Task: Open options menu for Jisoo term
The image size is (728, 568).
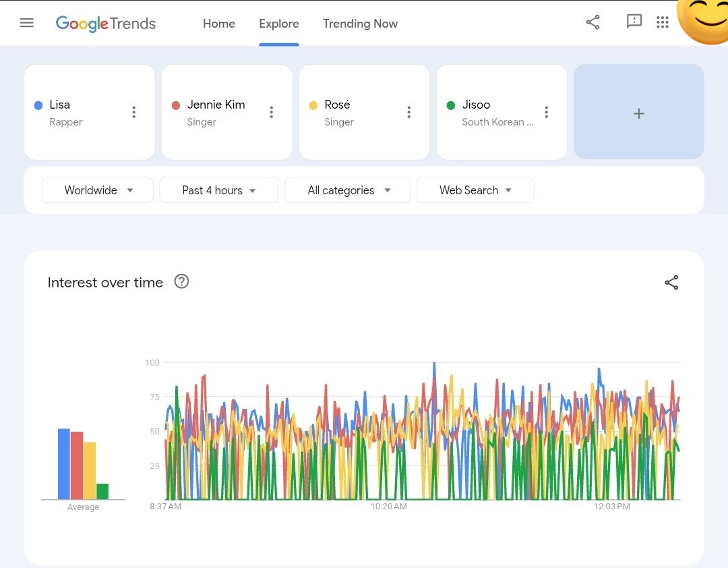Action: tap(547, 112)
